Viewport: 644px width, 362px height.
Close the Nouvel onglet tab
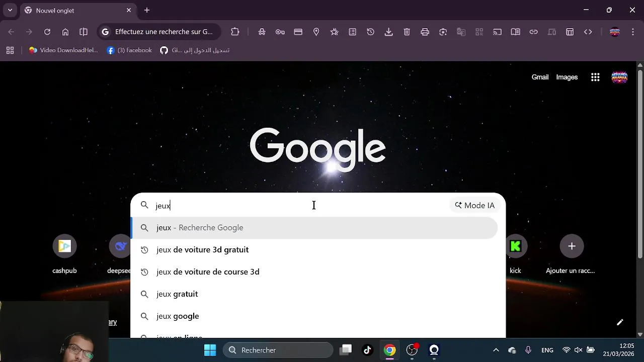(x=129, y=10)
